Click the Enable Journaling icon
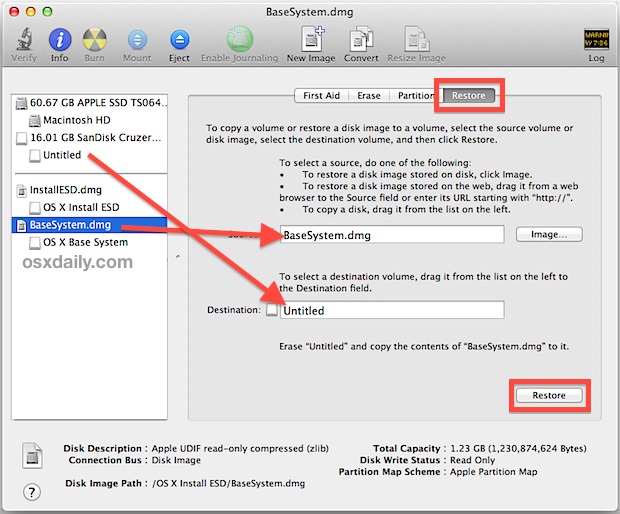Viewport: 620px width, 514px height. point(240,39)
